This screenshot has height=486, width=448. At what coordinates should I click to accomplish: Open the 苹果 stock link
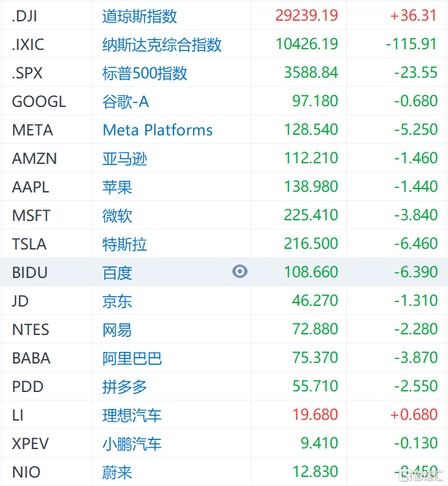pos(117,187)
